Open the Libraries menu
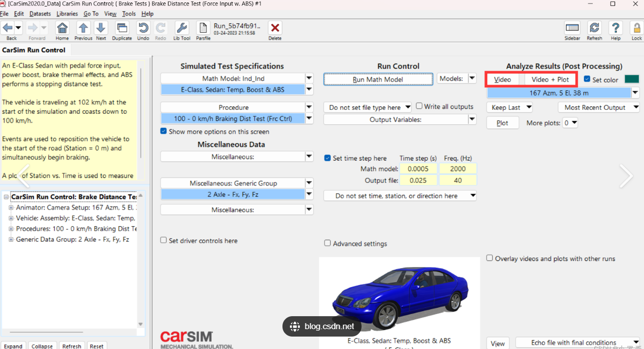This screenshot has width=644, height=349. click(67, 14)
